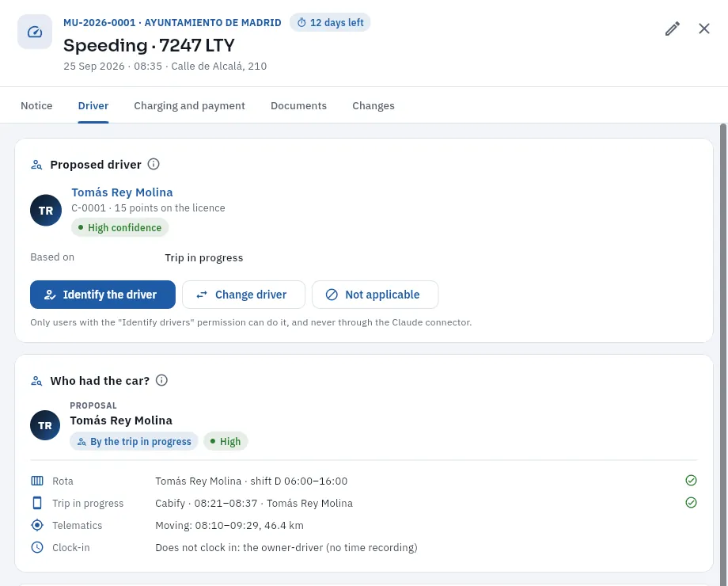Image resolution: width=728 pixels, height=586 pixels.
Task: Click the Rota calendar icon
Action: click(x=37, y=481)
